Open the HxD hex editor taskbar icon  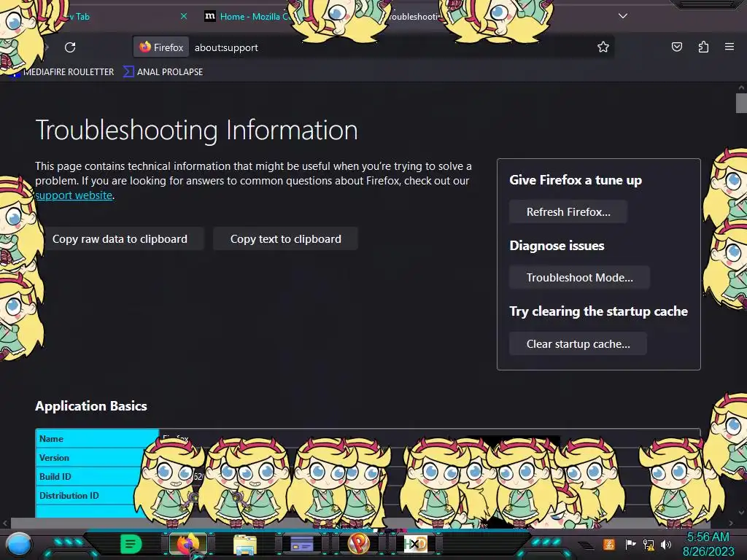click(415, 544)
